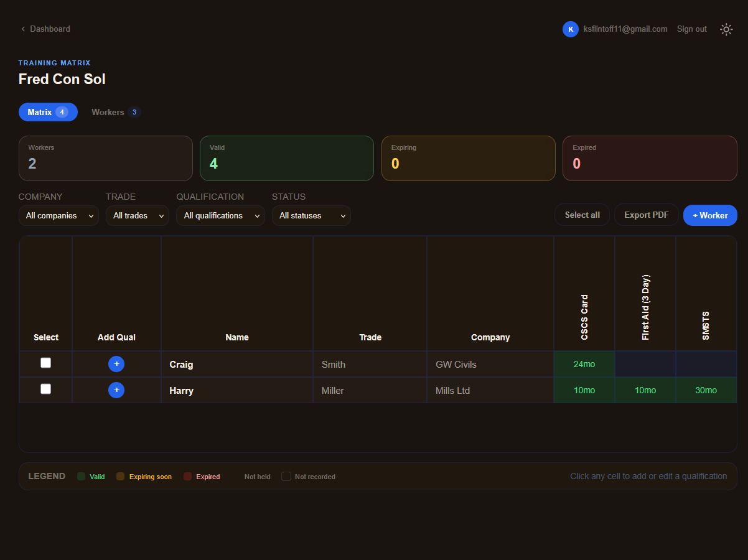This screenshot has height=560, width=748.
Task: Open Craig's empty SMSTS cell
Action: coord(706,364)
